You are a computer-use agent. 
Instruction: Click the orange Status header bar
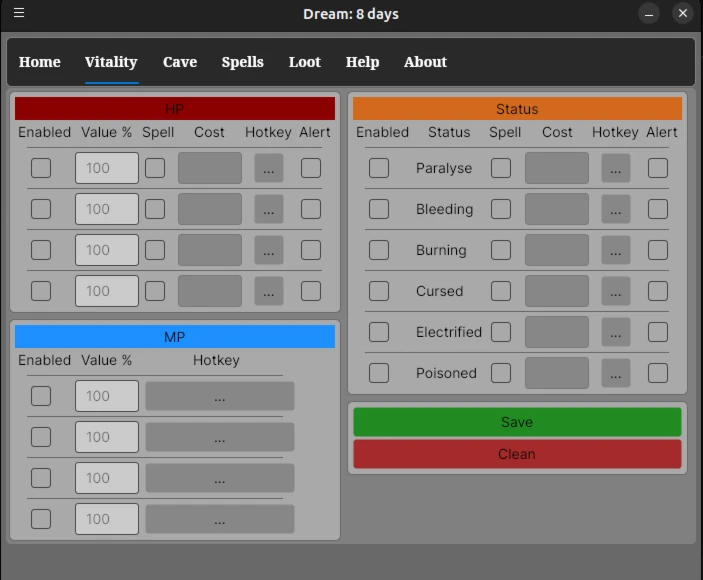(517, 108)
